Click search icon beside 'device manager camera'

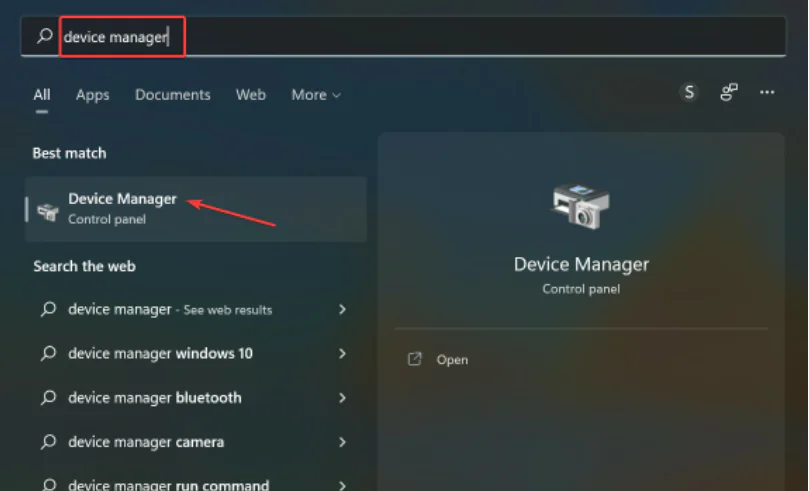click(48, 442)
